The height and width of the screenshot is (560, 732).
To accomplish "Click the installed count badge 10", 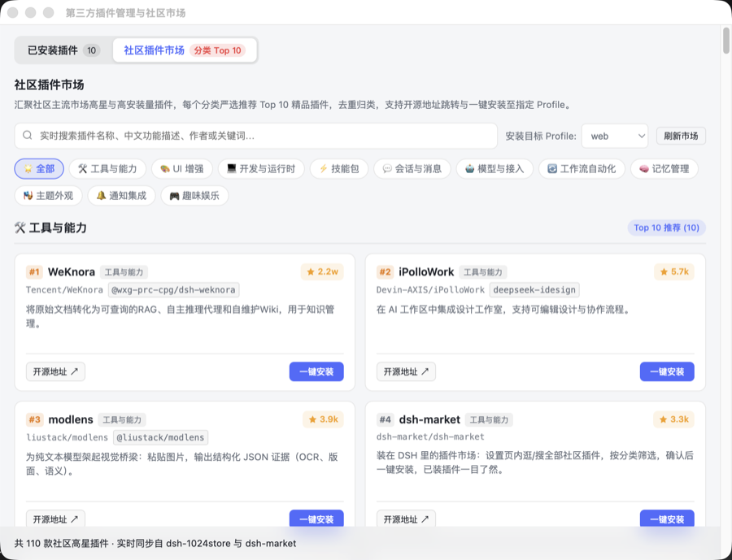I will pos(91,50).
